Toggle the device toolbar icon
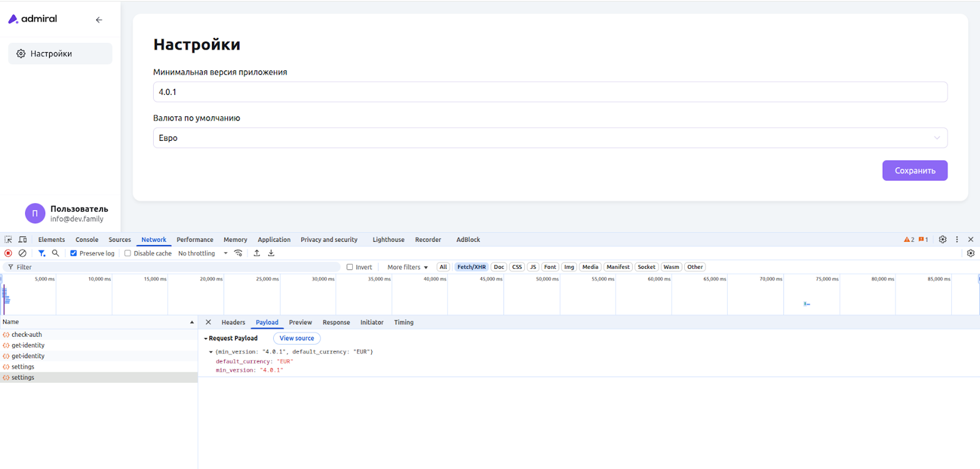The width and height of the screenshot is (980, 469). 23,240
